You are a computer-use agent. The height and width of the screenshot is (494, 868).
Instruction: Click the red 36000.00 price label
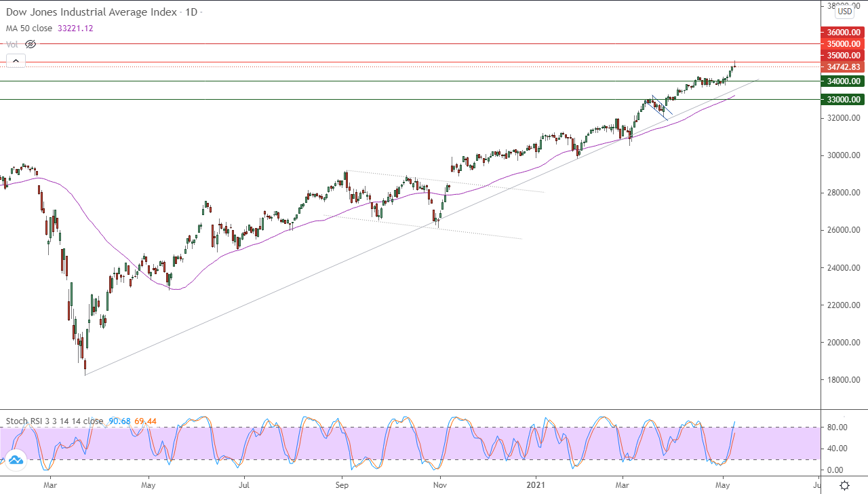click(x=843, y=32)
